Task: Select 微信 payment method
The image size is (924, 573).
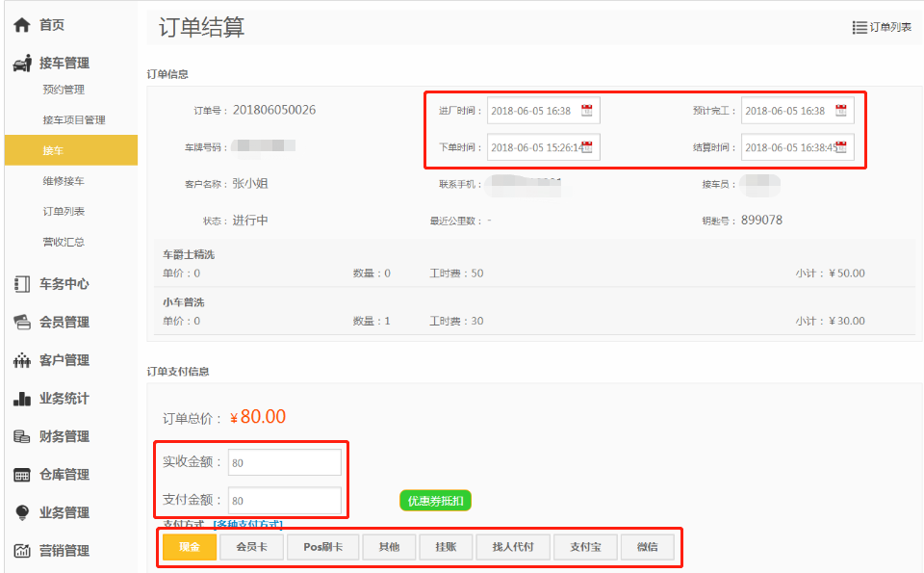Action: tap(647, 547)
